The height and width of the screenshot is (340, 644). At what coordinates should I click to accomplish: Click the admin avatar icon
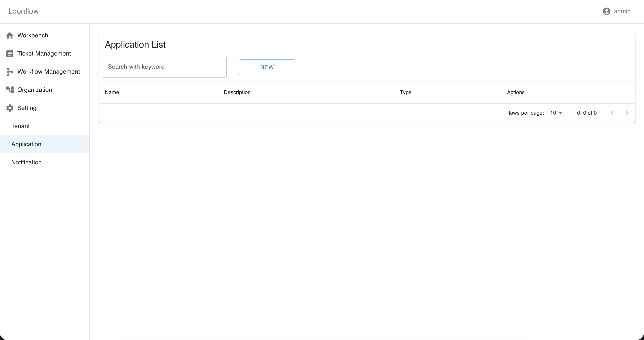tap(606, 11)
